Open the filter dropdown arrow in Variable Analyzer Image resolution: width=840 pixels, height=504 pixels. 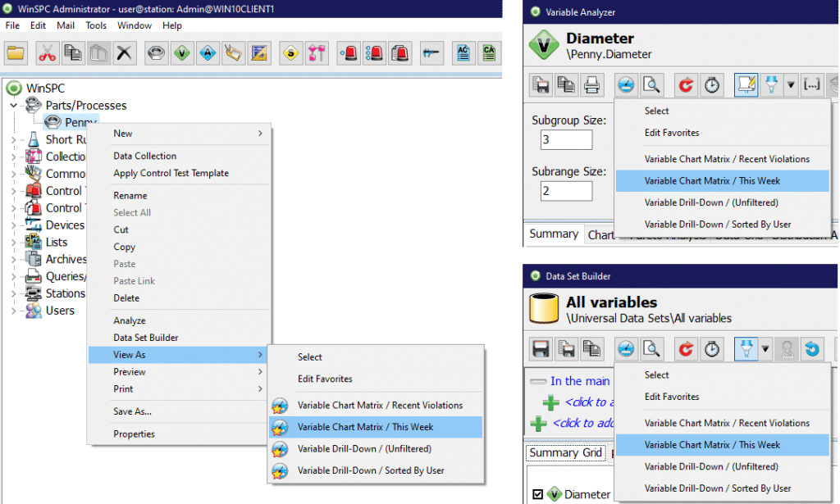pyautogui.click(x=791, y=84)
